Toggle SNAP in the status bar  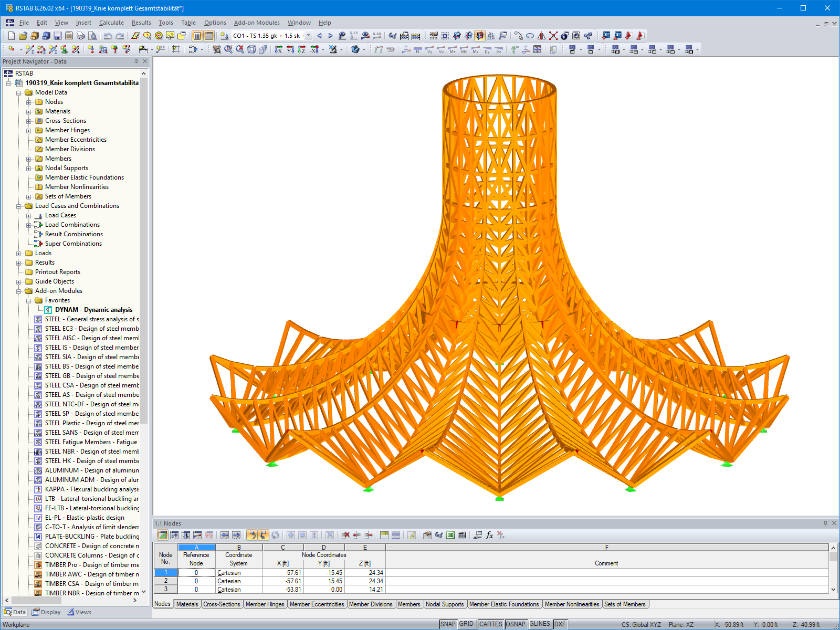tap(448, 624)
